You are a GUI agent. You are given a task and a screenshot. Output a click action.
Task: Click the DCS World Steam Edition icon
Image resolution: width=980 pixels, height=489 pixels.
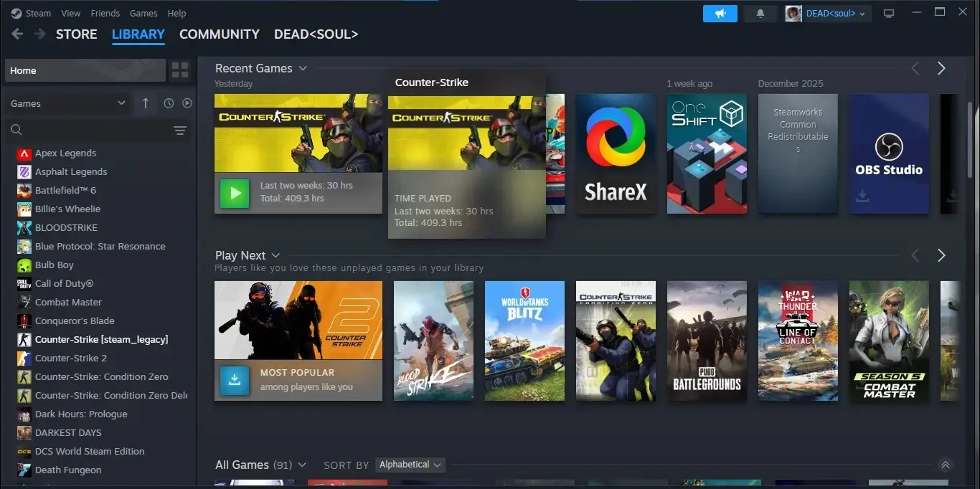(x=24, y=452)
